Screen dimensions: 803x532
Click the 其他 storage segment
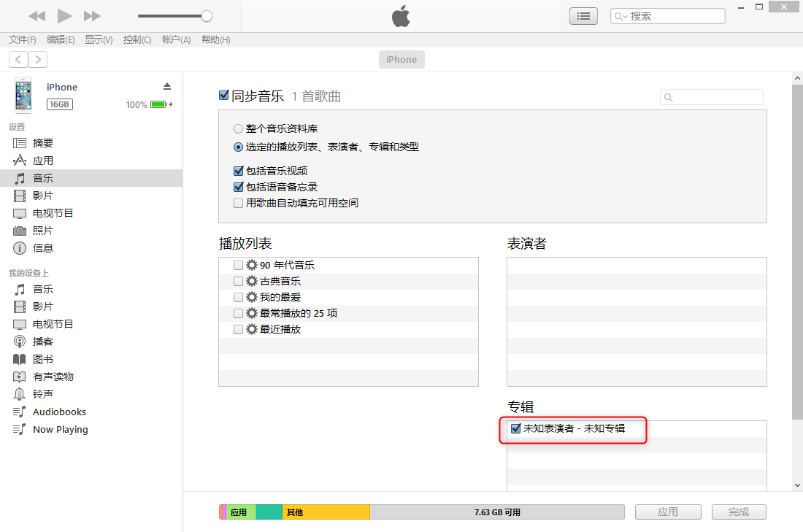point(326,512)
